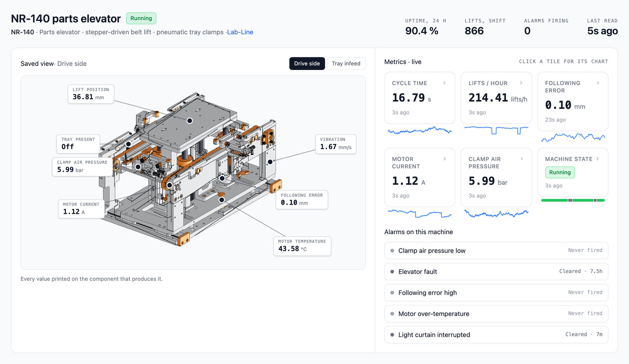Click the green Running badge in the header

point(141,18)
